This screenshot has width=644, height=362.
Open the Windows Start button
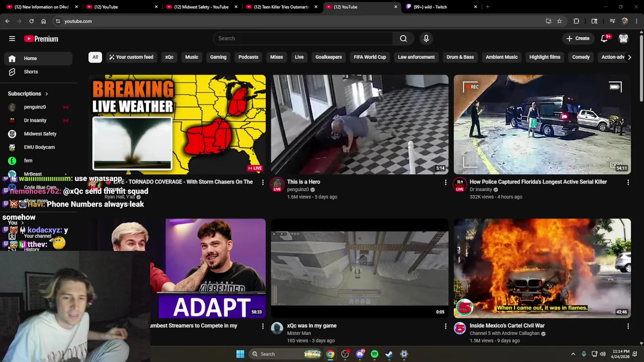(240, 354)
